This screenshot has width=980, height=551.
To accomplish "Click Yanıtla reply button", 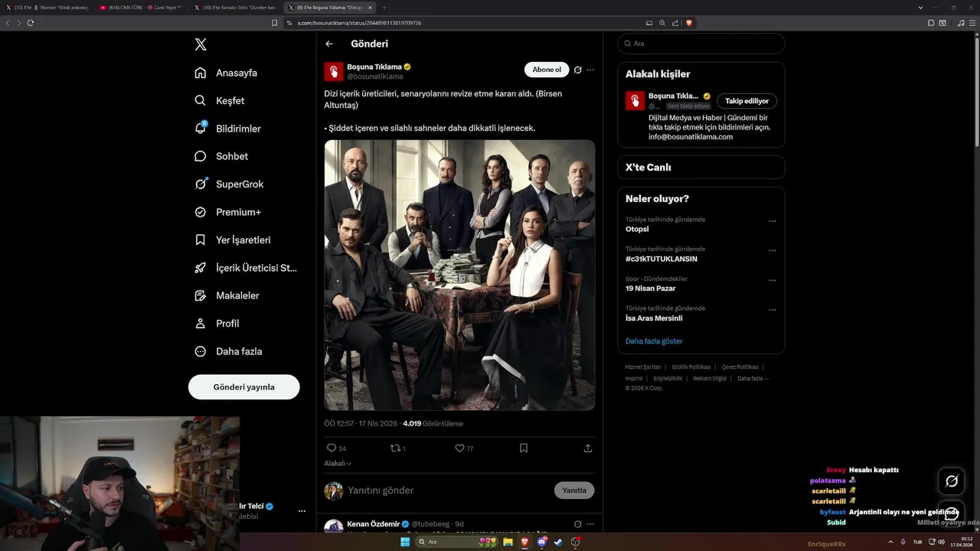I will pyautogui.click(x=574, y=491).
